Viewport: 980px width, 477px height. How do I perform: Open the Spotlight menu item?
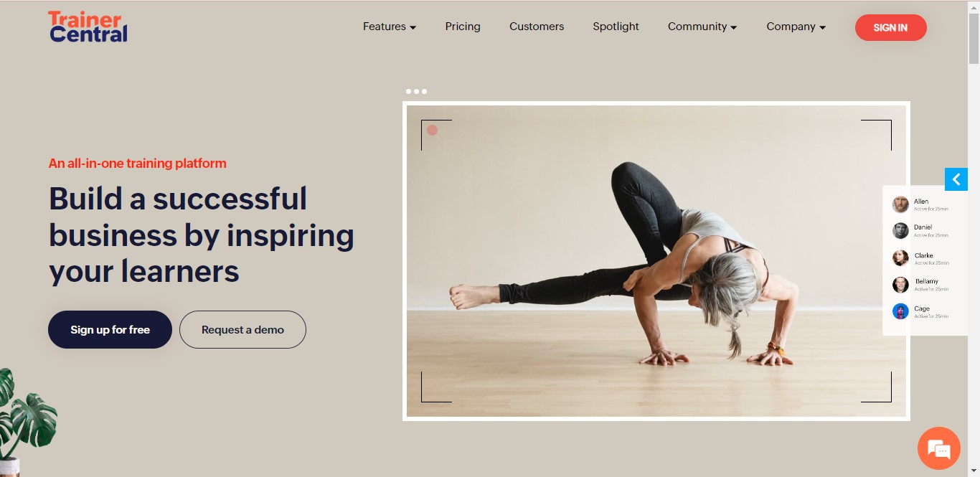click(616, 27)
